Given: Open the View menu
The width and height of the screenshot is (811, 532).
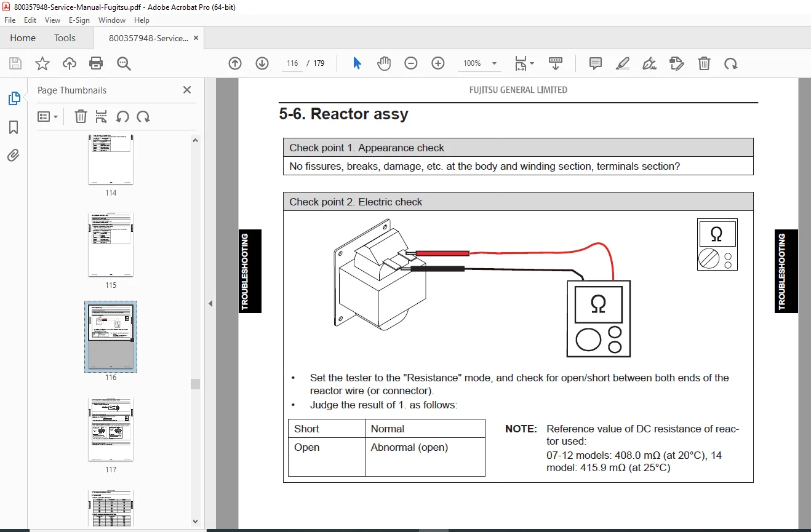Looking at the screenshot, I should (53, 20).
